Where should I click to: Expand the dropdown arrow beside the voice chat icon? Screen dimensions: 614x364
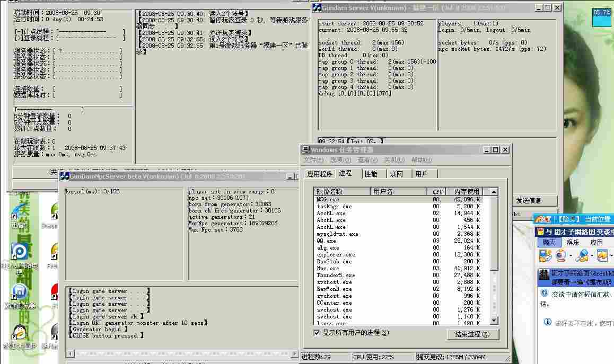592,256
